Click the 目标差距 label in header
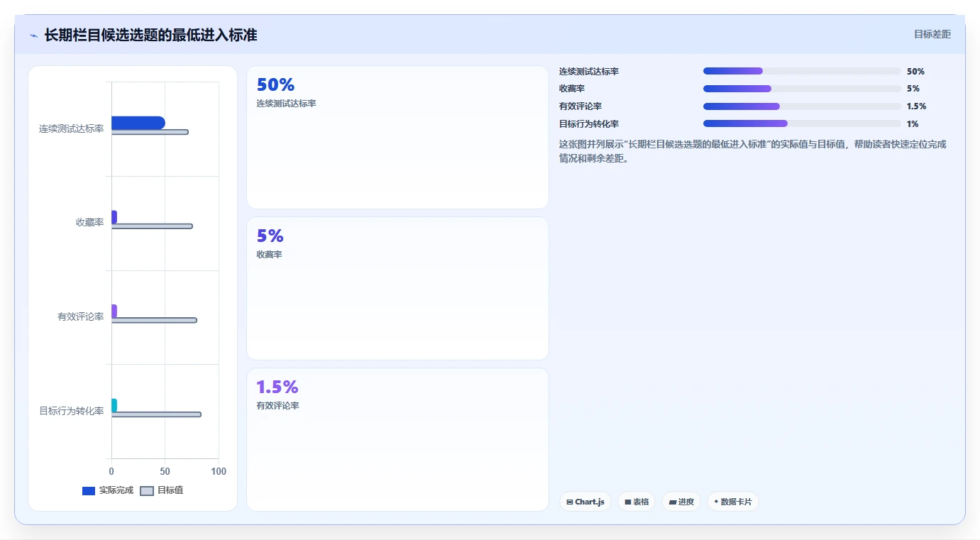Screen dimensions: 980x540 pos(932,34)
